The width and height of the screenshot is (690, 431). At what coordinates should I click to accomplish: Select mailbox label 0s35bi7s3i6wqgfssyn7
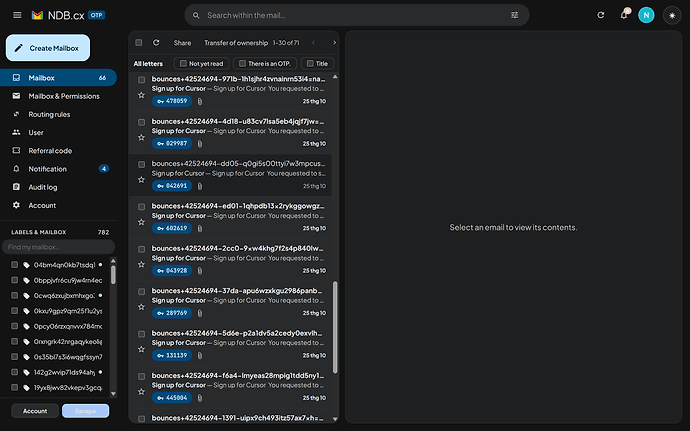point(68,357)
